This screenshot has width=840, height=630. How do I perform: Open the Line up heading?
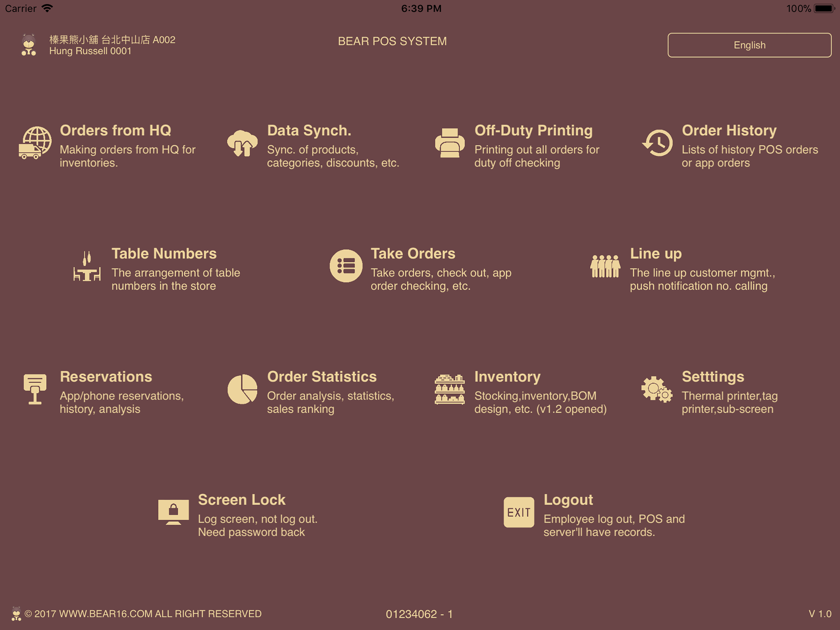pos(656,253)
